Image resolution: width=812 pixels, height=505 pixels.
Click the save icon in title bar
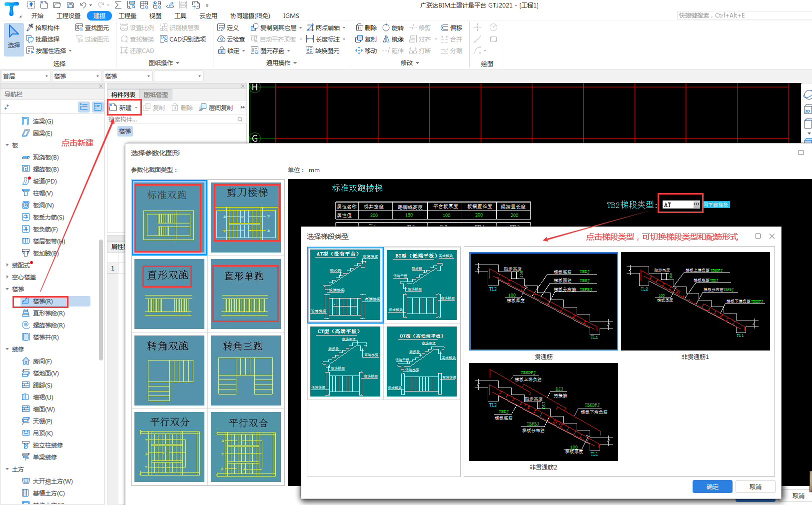click(70, 5)
